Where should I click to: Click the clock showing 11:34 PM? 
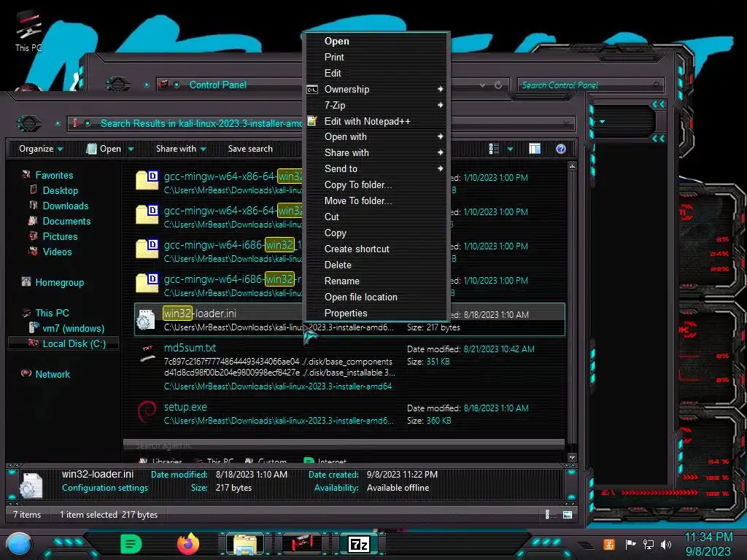(708, 537)
